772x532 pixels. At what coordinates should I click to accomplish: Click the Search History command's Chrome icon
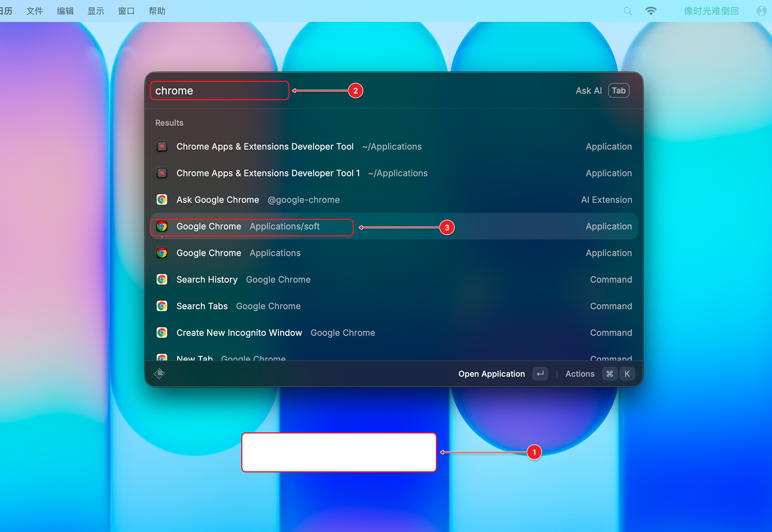click(162, 279)
